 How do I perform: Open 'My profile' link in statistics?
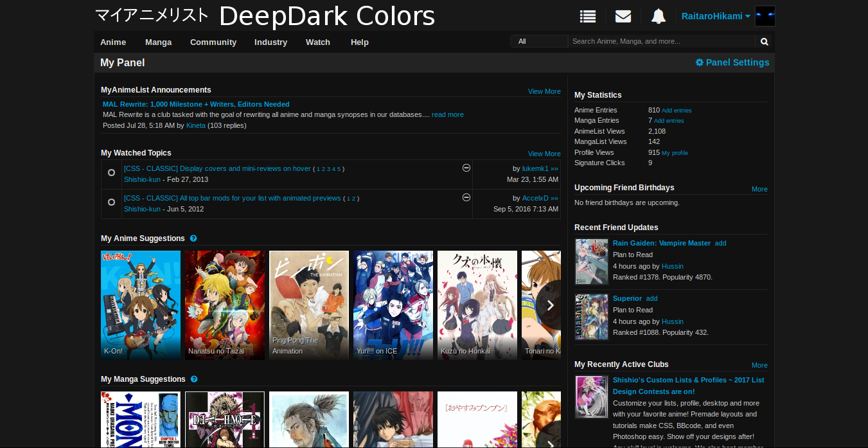[675, 153]
